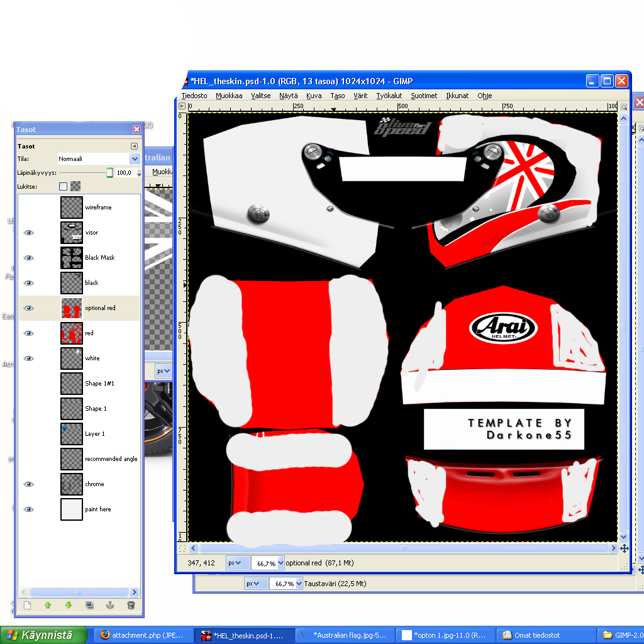This screenshot has height=644, width=644.
Task: Select the Shape 1 layer
Action: click(79, 409)
